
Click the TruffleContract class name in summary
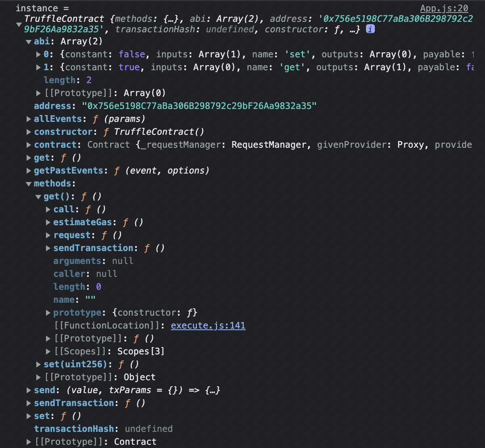click(64, 19)
